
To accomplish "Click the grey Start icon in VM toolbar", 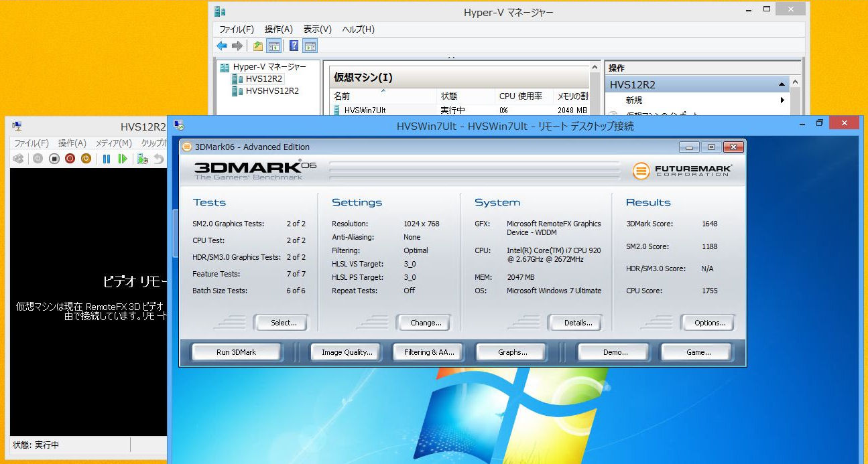I will [38, 159].
